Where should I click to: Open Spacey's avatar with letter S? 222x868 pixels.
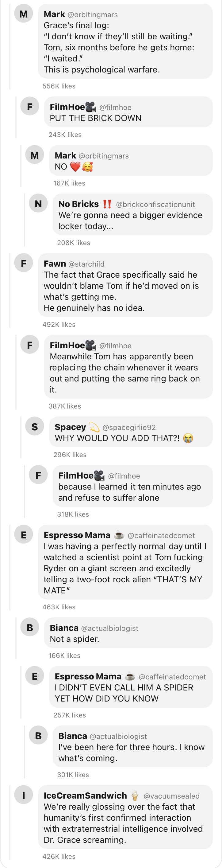click(x=35, y=426)
